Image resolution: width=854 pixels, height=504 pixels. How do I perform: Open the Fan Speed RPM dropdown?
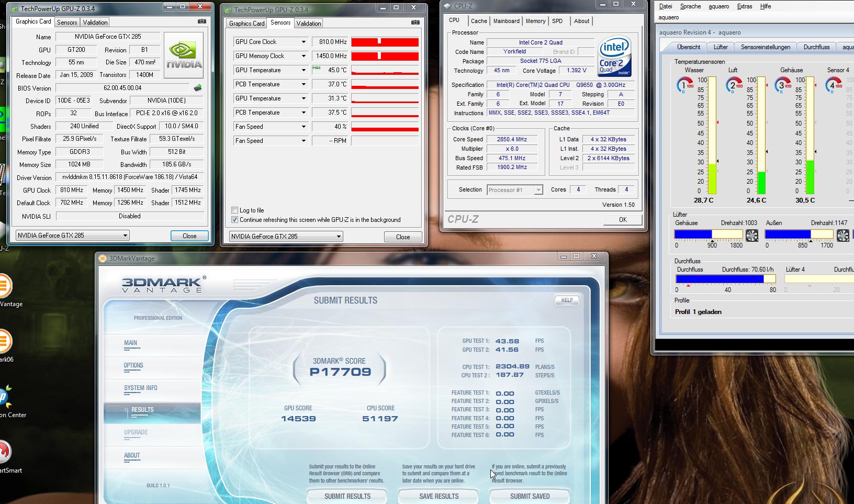point(304,141)
